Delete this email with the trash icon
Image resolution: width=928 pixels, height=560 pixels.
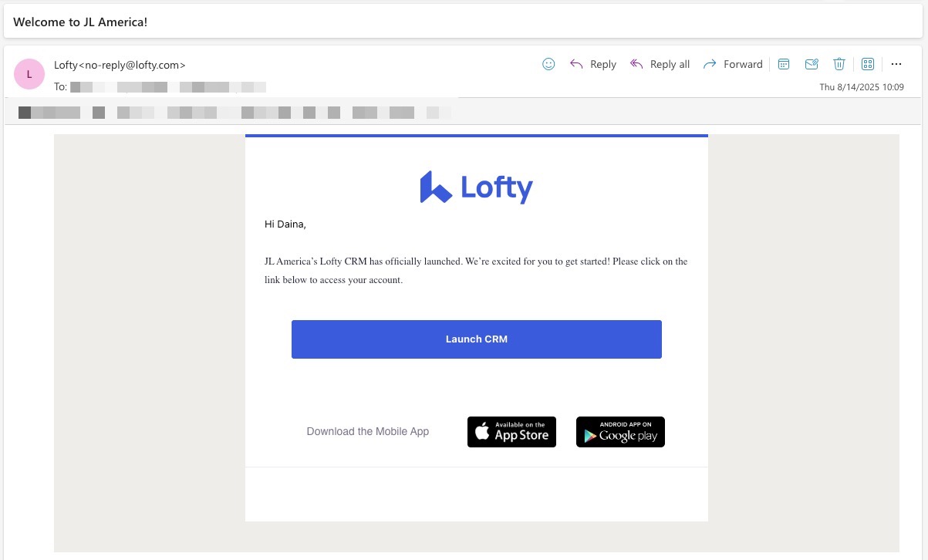coord(839,64)
